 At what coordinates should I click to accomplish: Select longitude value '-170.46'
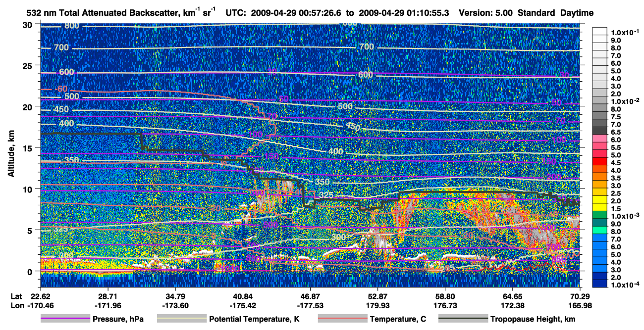(40, 305)
